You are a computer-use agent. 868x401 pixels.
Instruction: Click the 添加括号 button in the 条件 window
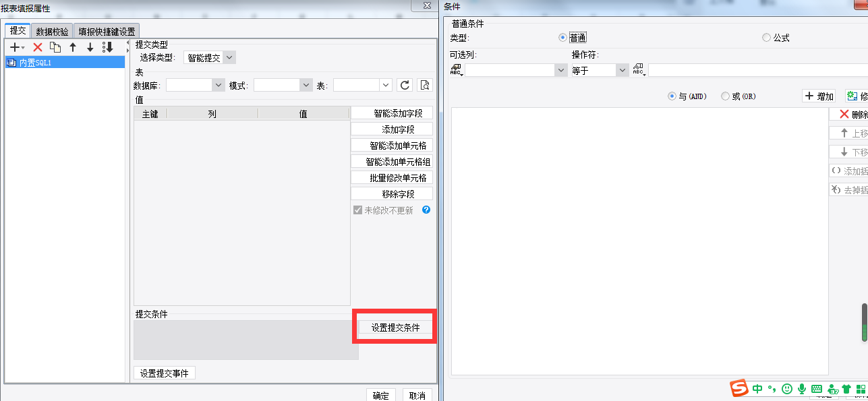[x=849, y=171]
